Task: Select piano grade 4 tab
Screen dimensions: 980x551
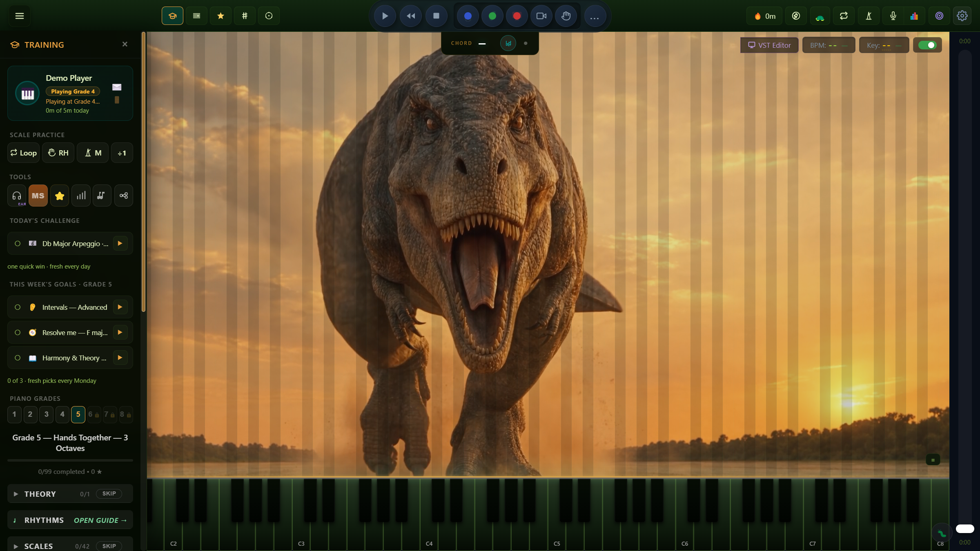Action: pyautogui.click(x=62, y=414)
